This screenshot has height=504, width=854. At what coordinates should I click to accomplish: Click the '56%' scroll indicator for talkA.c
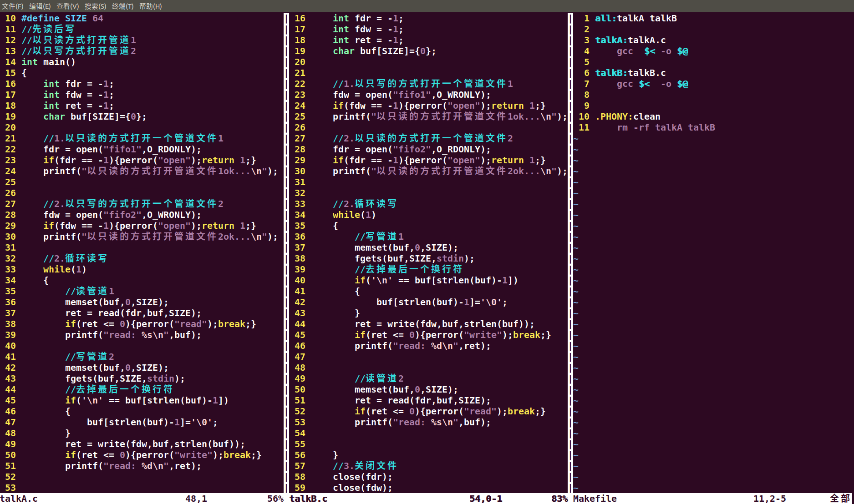point(275,499)
